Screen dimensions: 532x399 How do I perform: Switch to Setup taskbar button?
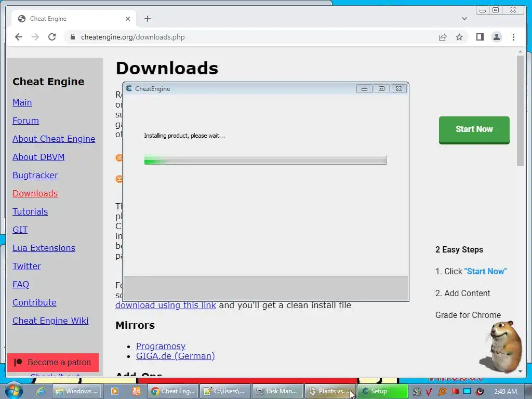click(x=382, y=391)
